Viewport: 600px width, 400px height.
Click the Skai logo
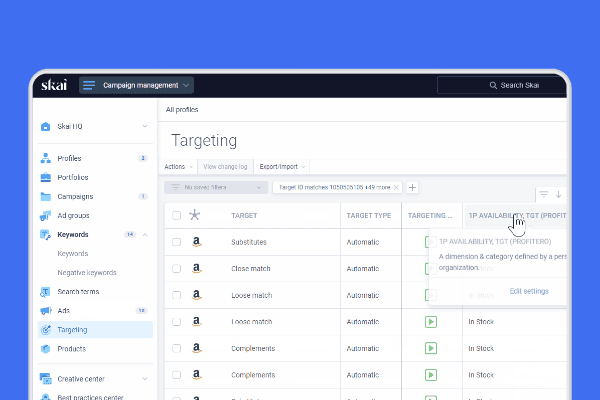[x=54, y=85]
